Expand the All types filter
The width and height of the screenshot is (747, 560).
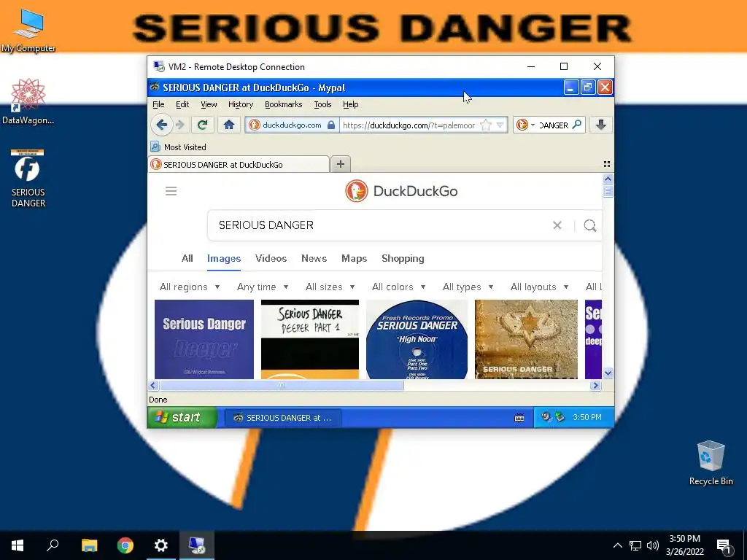point(468,287)
